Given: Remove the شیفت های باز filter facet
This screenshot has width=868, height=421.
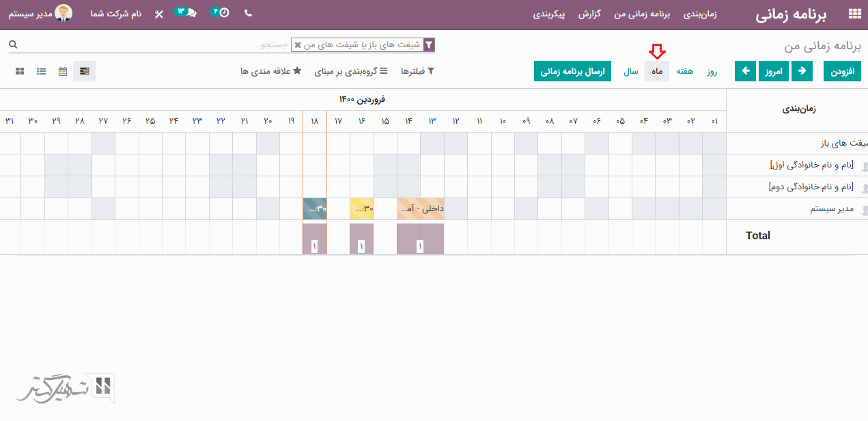Looking at the screenshot, I should pos(298,45).
